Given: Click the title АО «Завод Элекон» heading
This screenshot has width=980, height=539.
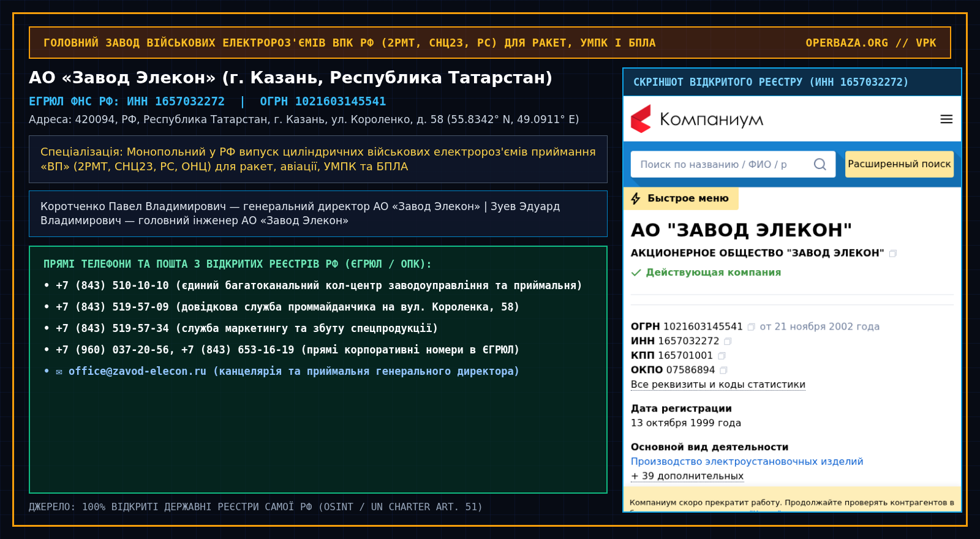Looking at the screenshot, I should click(x=290, y=78).
